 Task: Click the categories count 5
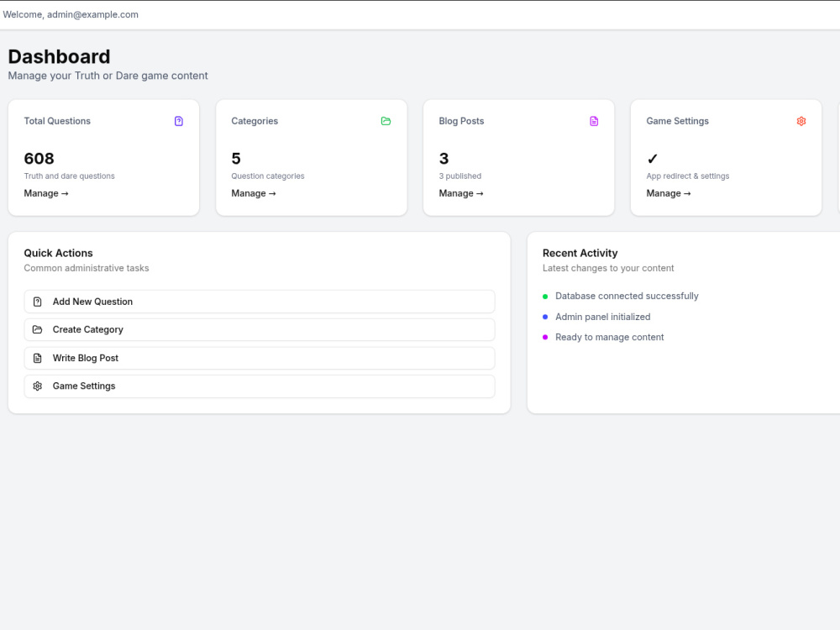point(236,159)
